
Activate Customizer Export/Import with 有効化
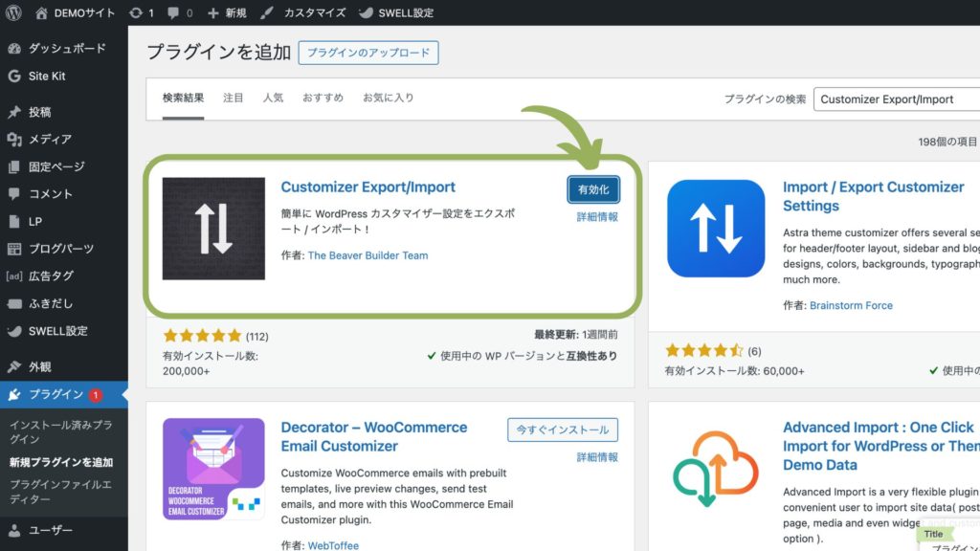click(x=592, y=189)
